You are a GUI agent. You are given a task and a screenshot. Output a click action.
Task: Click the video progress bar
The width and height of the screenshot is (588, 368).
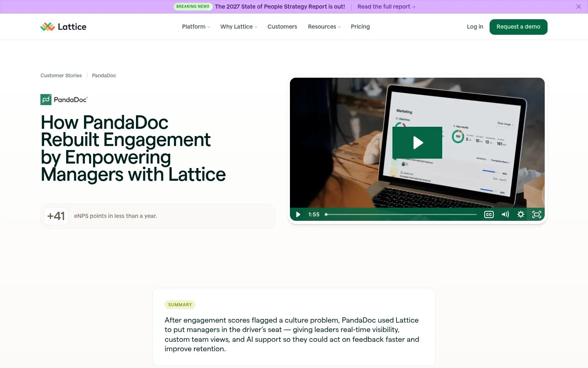click(x=401, y=214)
